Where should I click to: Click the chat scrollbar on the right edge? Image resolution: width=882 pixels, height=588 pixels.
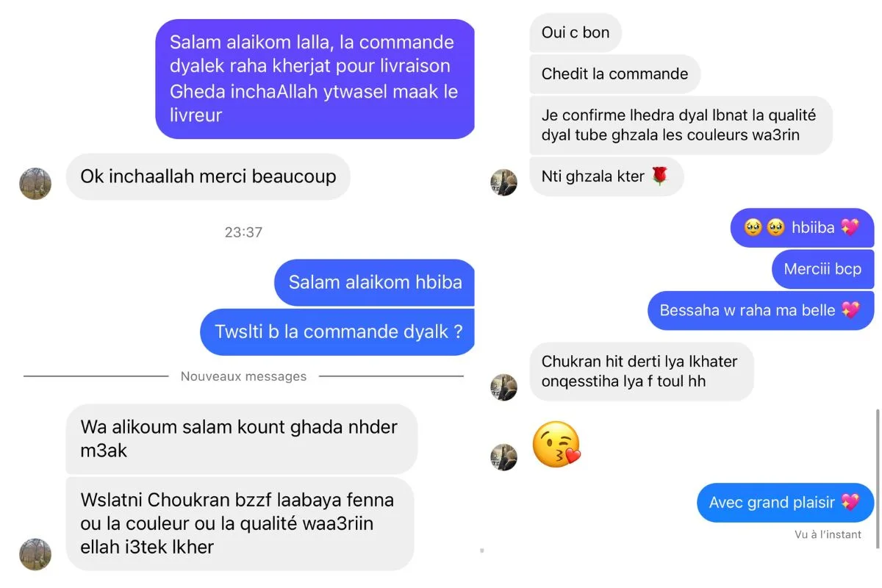(x=877, y=479)
